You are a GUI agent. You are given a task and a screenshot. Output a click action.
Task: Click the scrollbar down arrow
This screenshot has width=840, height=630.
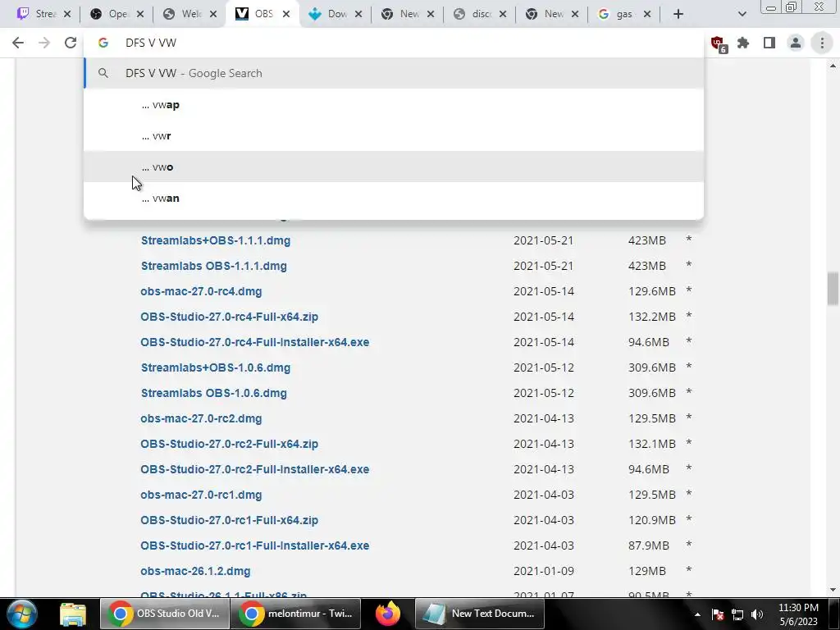pos(833,590)
